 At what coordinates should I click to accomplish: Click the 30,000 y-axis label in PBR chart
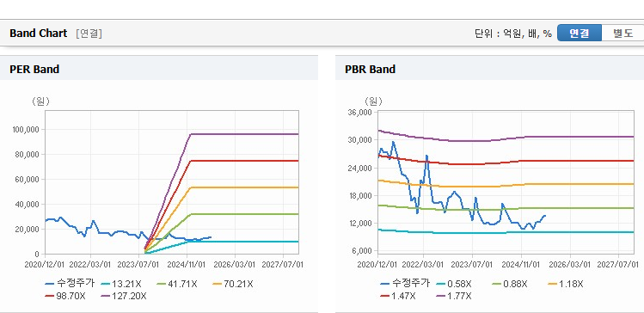click(360, 140)
